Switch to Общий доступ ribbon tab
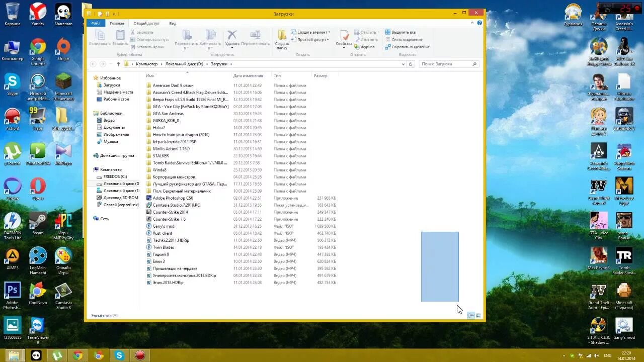The image size is (644, 362). tap(146, 23)
